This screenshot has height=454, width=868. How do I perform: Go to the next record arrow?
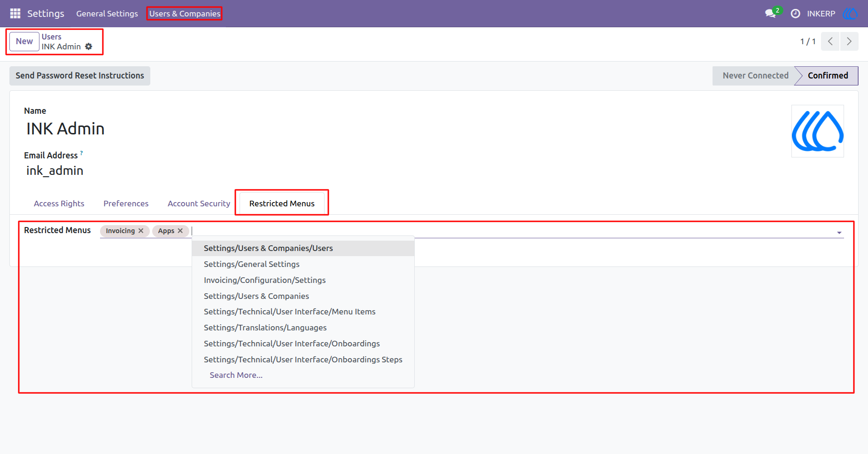click(849, 41)
